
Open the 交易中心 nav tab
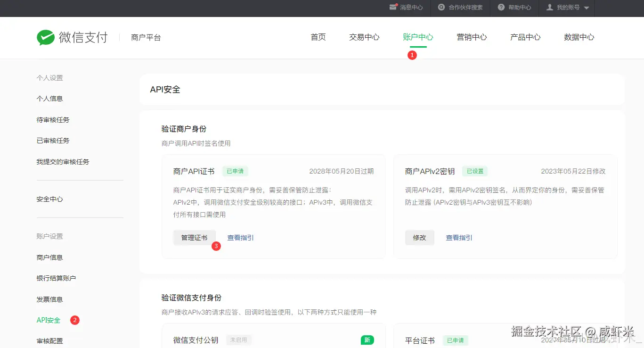click(364, 37)
